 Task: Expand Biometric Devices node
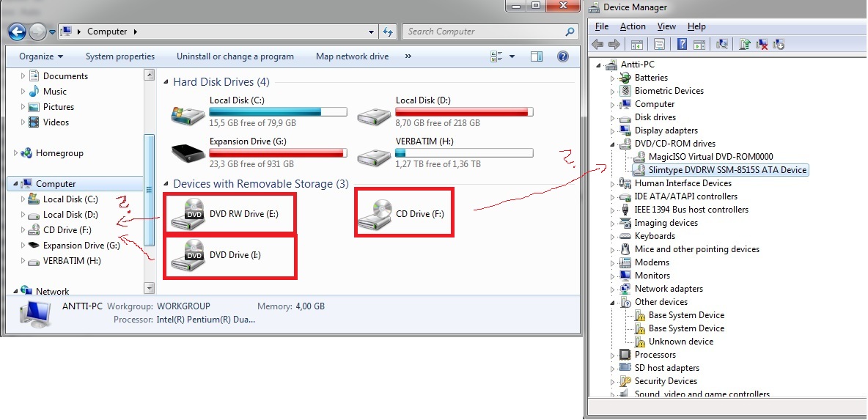click(x=613, y=92)
